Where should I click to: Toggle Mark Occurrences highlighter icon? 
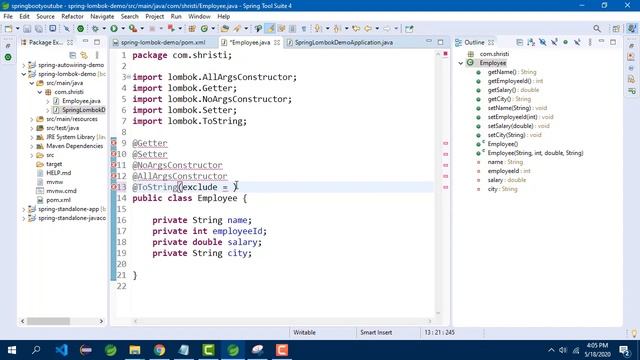[270, 29]
